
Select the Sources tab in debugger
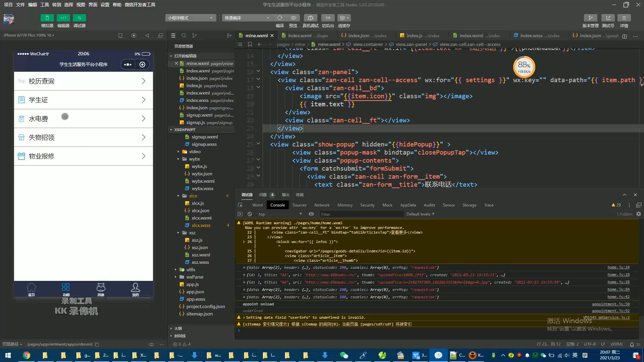(x=300, y=205)
